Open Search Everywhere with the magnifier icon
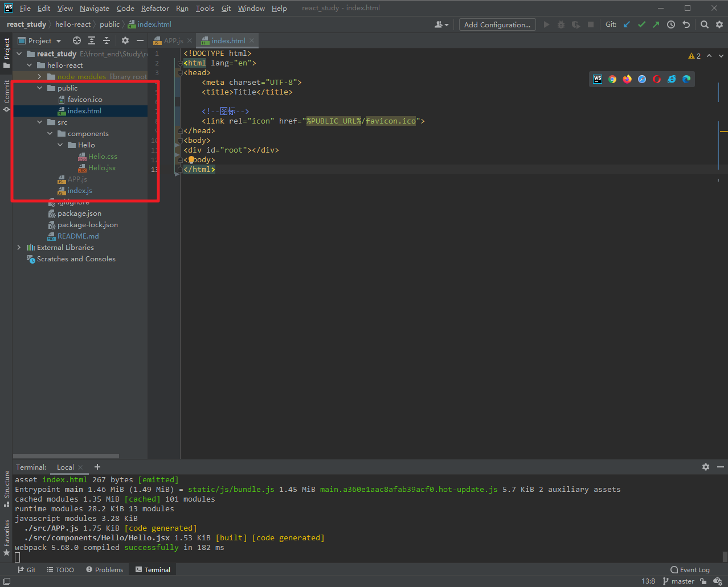Image resolution: width=728 pixels, height=587 pixels. coord(704,24)
